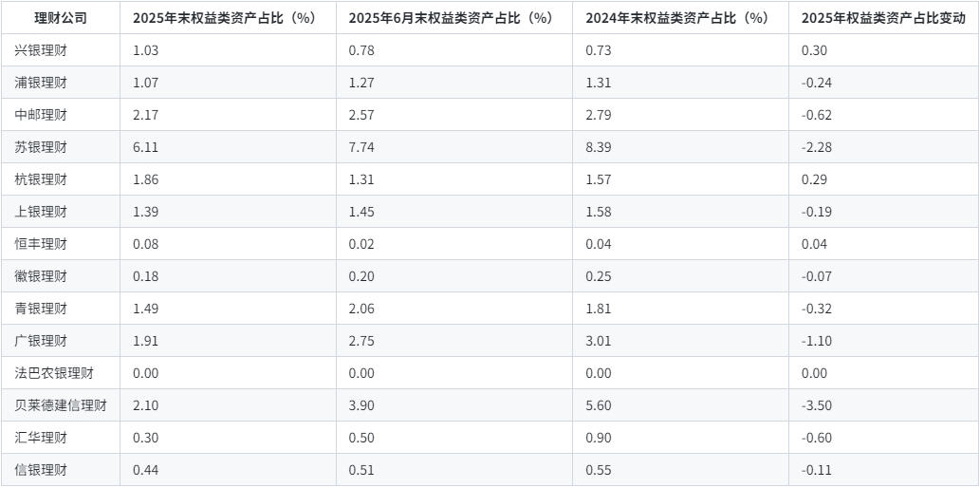Click the 中邮理财 company name
Viewport: 980px width, 488px height.
pos(42,115)
